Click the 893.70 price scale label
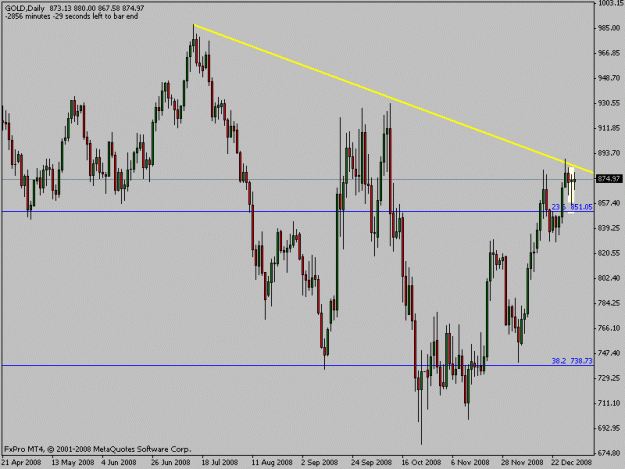The image size is (625, 469). click(608, 153)
